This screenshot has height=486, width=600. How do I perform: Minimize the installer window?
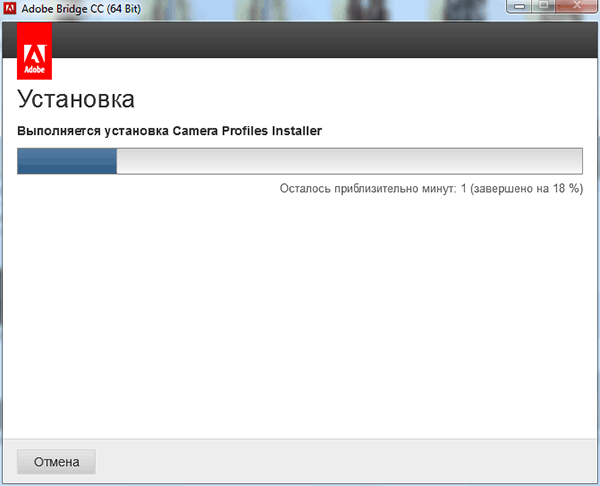coord(519,7)
